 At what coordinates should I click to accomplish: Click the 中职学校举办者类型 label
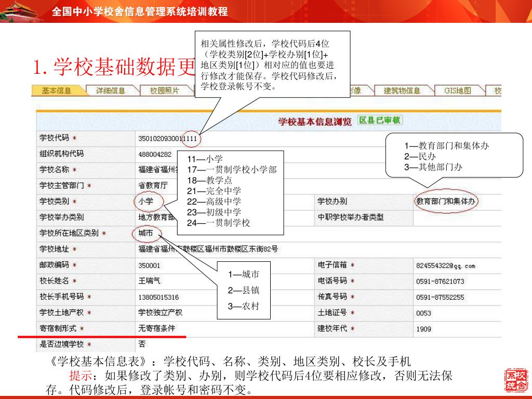coord(351,217)
